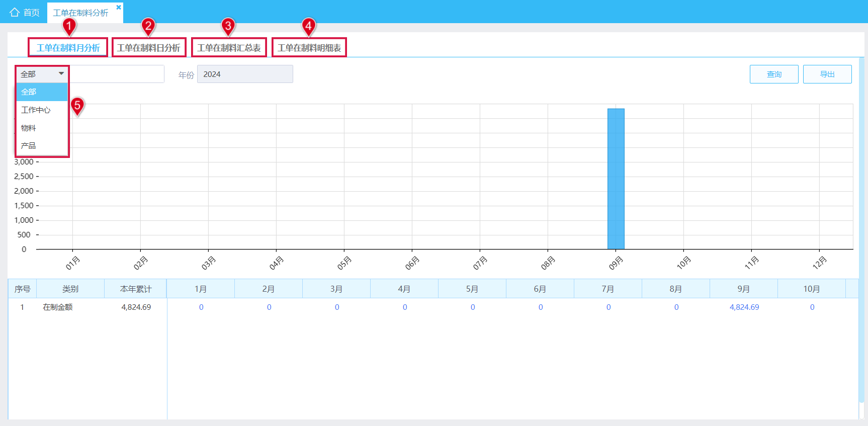The image size is (868, 426).
Task: Click the 5月 column header
Action: pyautogui.click(x=472, y=289)
